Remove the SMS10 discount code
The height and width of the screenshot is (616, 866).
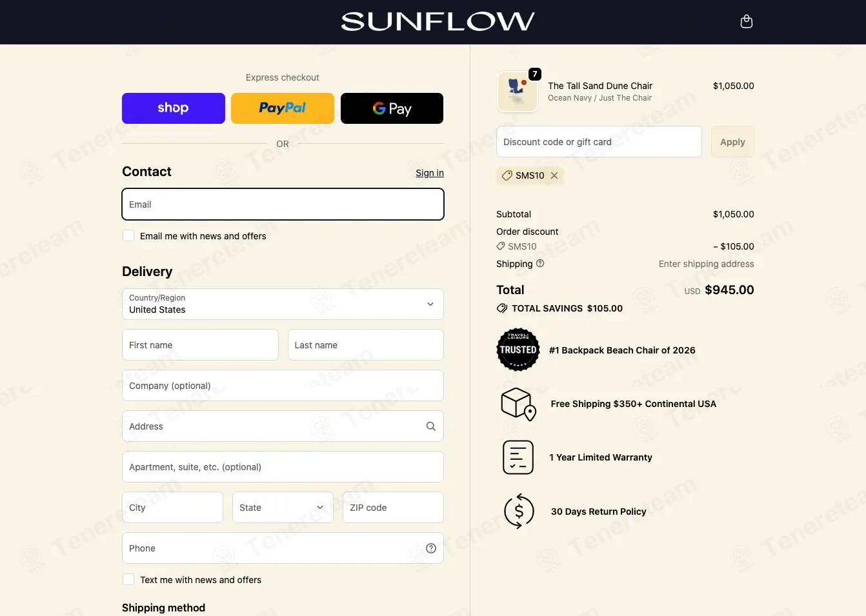coord(554,175)
